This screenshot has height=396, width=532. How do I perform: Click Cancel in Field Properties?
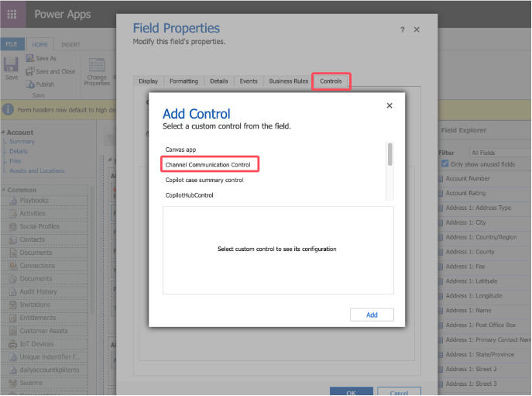[399, 391]
